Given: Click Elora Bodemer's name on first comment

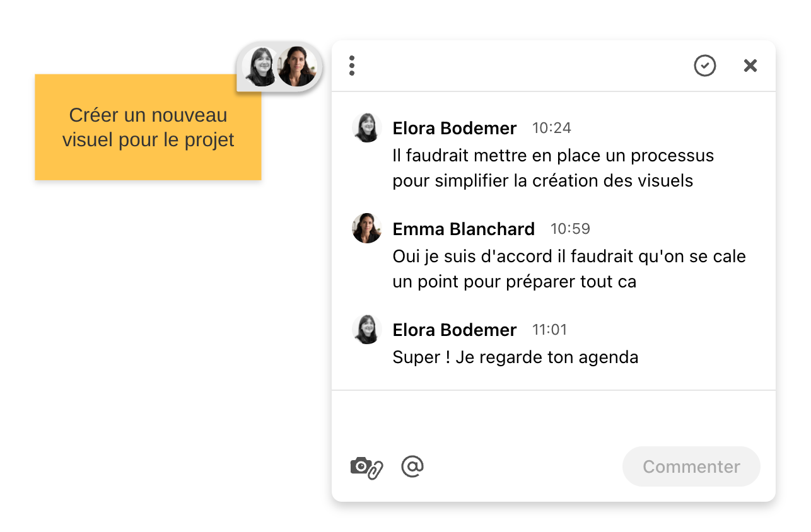Looking at the screenshot, I should 454,128.
